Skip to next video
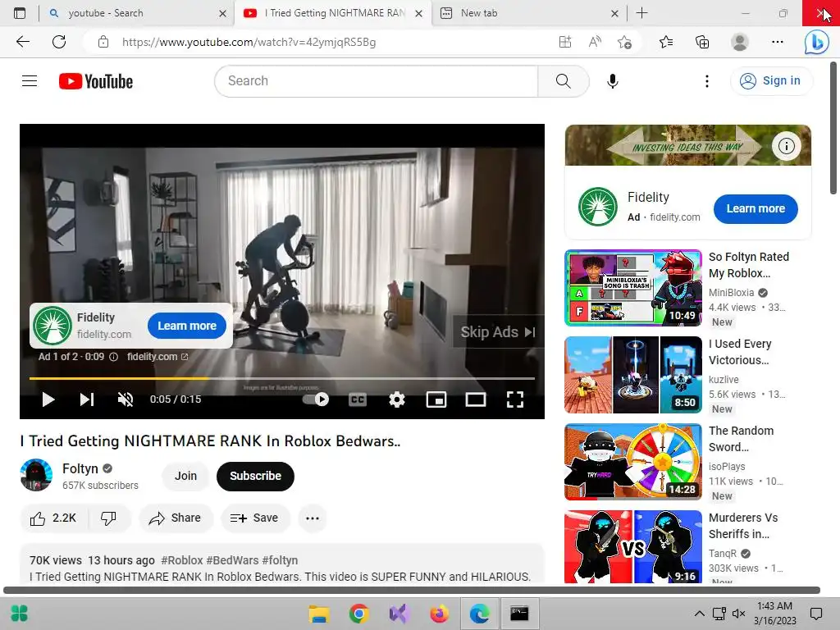Screen dimensions: 840x630 point(87,399)
